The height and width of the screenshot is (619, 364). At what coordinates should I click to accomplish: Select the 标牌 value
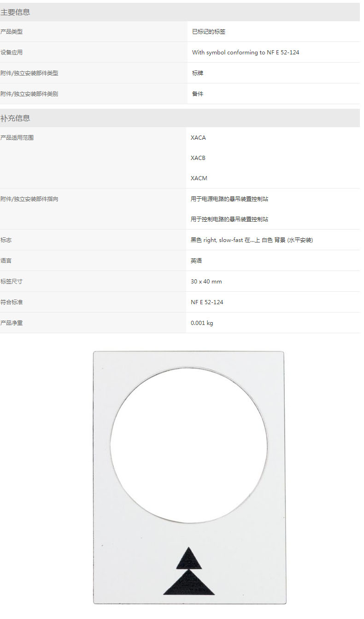[x=198, y=73]
